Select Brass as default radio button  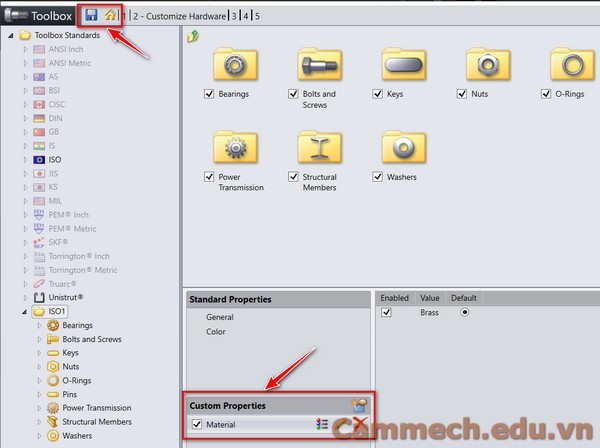(x=465, y=312)
